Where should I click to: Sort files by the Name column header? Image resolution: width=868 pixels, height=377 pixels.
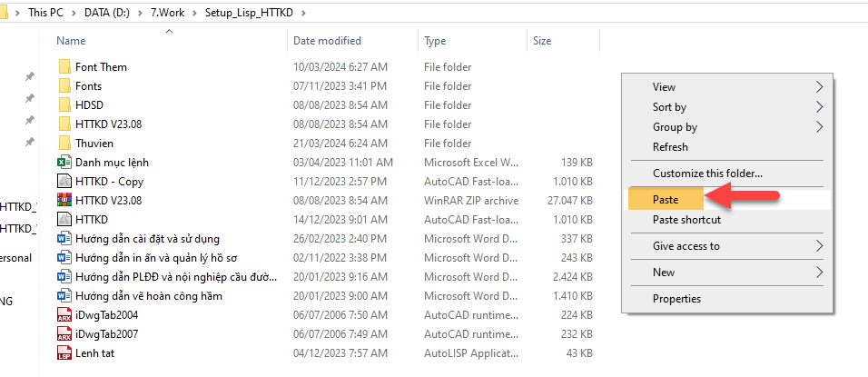(71, 41)
